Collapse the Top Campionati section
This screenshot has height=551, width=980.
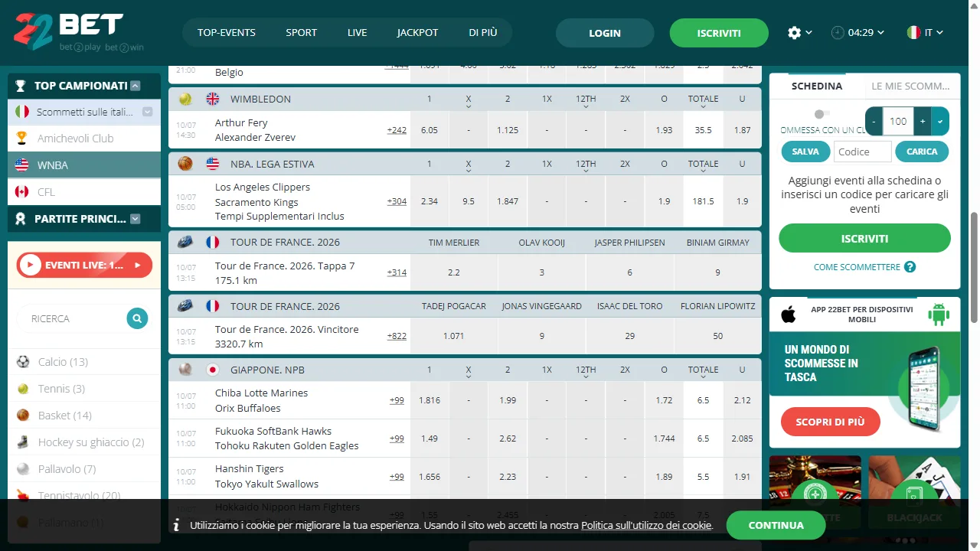coord(136,86)
